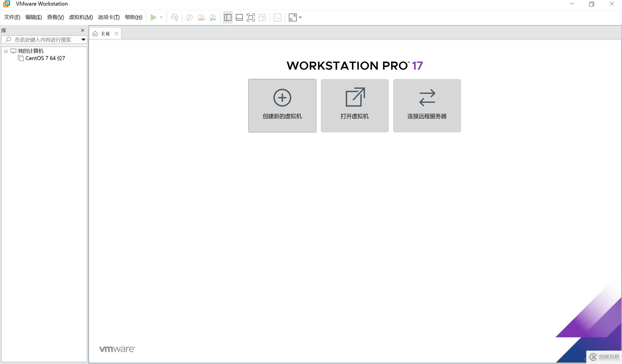Screen dimensions: 622x364
Task: Open the console view icon
Action: point(277,17)
